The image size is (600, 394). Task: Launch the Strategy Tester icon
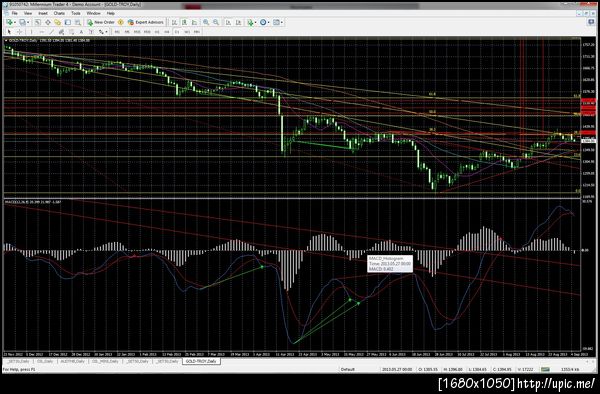(78, 22)
